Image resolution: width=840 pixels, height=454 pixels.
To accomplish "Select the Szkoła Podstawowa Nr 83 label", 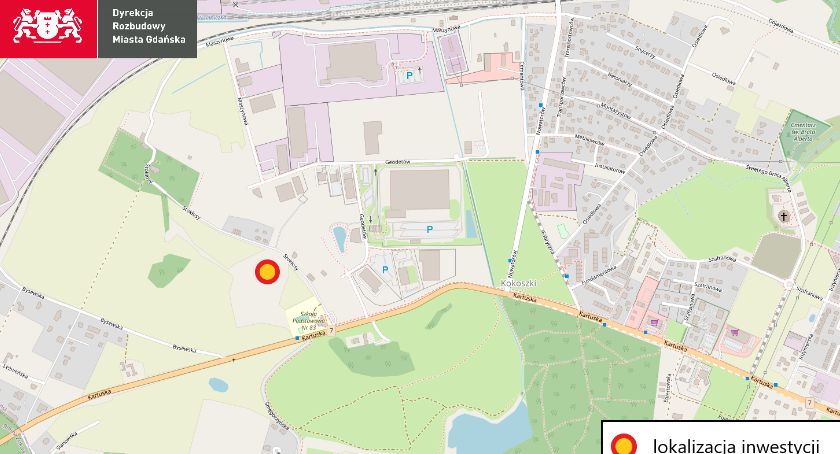I will 303,320.
